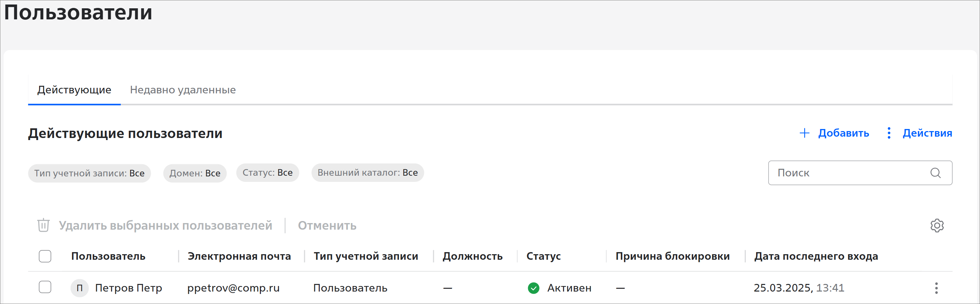Expand the Домен filter
This screenshot has width=980, height=304.
tap(195, 173)
